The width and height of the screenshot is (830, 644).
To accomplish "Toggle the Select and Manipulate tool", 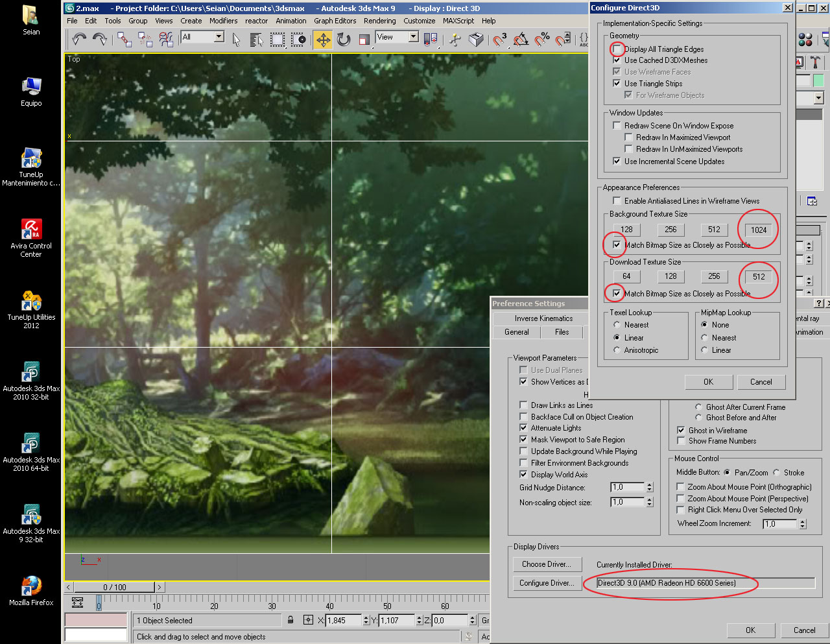I will (455, 40).
